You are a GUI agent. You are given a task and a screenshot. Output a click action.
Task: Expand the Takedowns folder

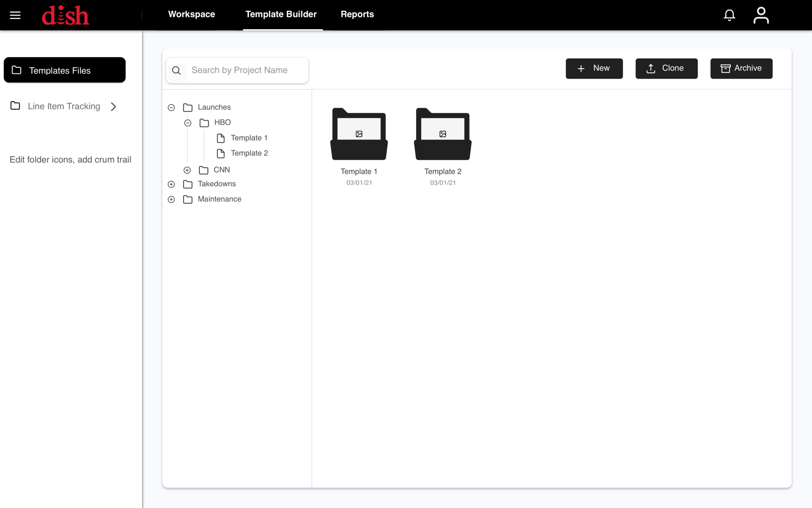(171, 184)
